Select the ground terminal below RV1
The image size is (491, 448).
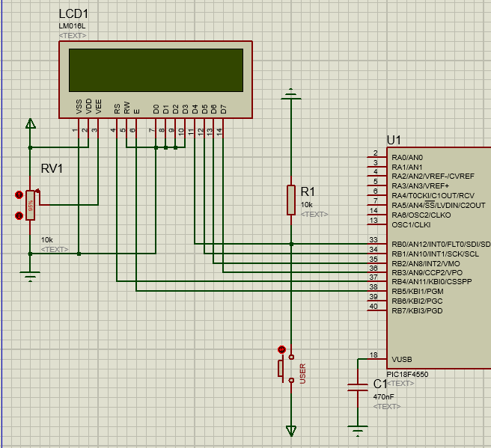pyautogui.click(x=30, y=277)
